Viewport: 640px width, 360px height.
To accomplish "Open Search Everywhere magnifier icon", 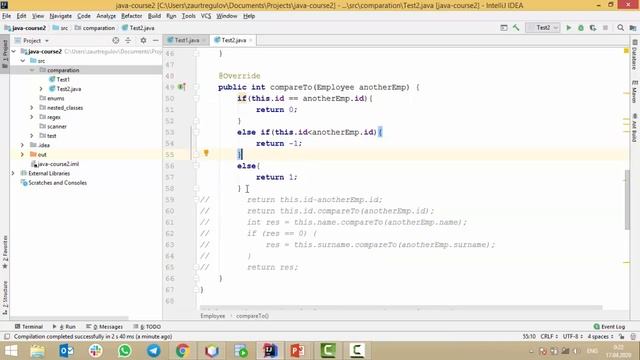I will coord(620,28).
